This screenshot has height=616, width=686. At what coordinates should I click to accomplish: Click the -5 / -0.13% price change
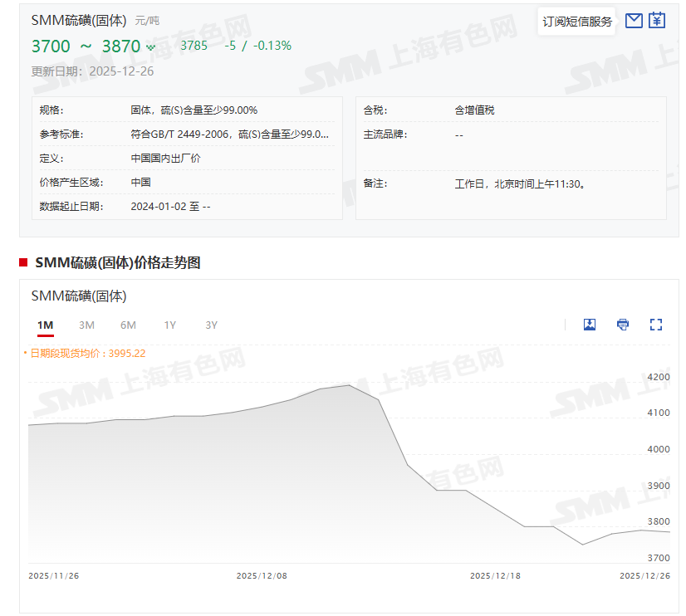(x=257, y=46)
